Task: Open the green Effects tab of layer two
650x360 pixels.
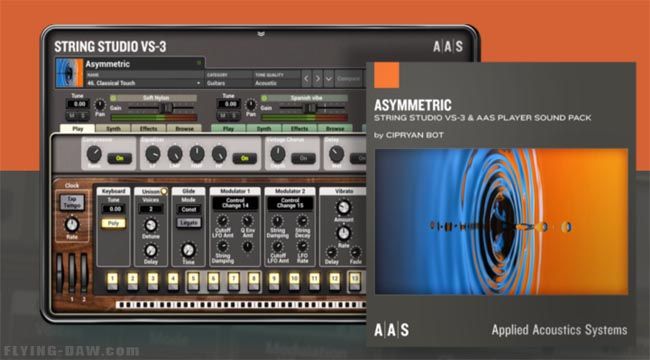Action: (299, 129)
